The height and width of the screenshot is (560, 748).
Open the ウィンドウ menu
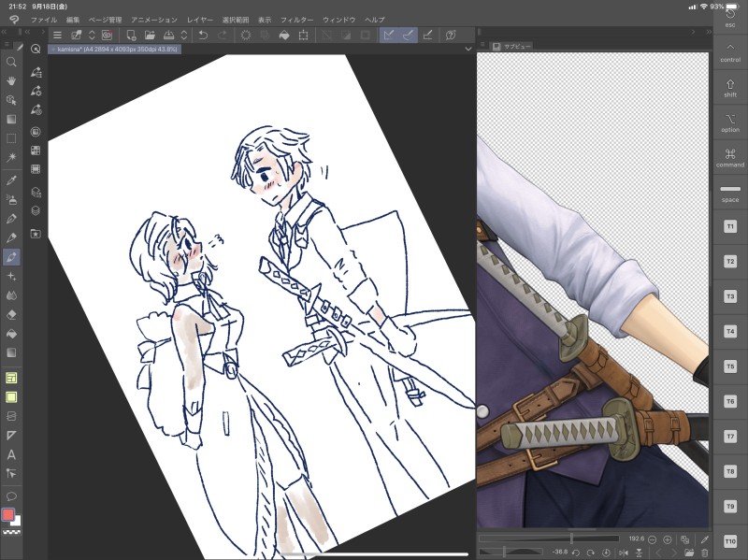[x=338, y=20]
